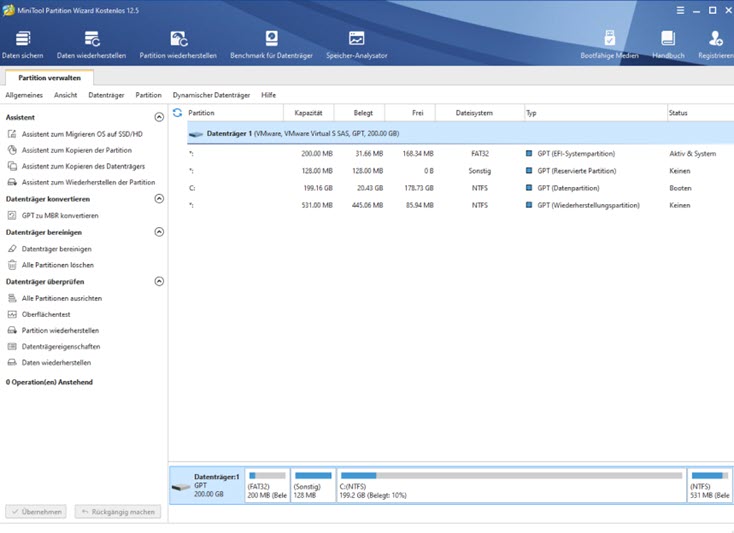Open the hamburger menu in title bar
Viewport: 734px width, 533px height.
pos(680,10)
